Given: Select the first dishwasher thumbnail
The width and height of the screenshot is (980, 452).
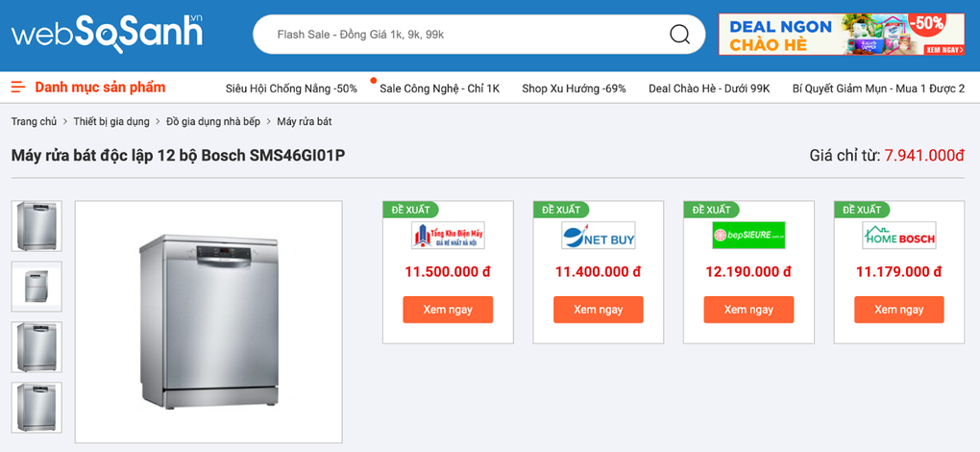Looking at the screenshot, I should coord(37,226).
